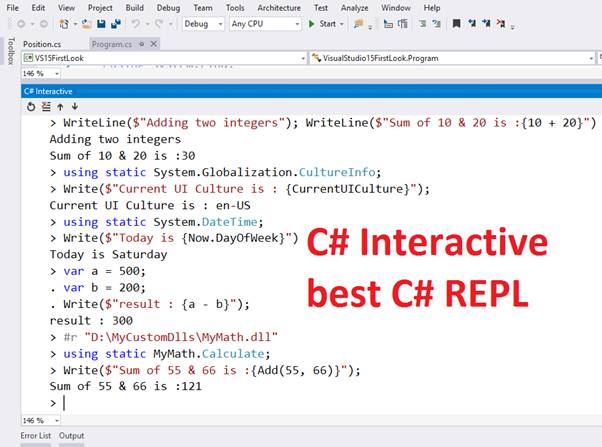Click the Open File folder icon
This screenshot has width=602, height=447.
click(x=87, y=24)
